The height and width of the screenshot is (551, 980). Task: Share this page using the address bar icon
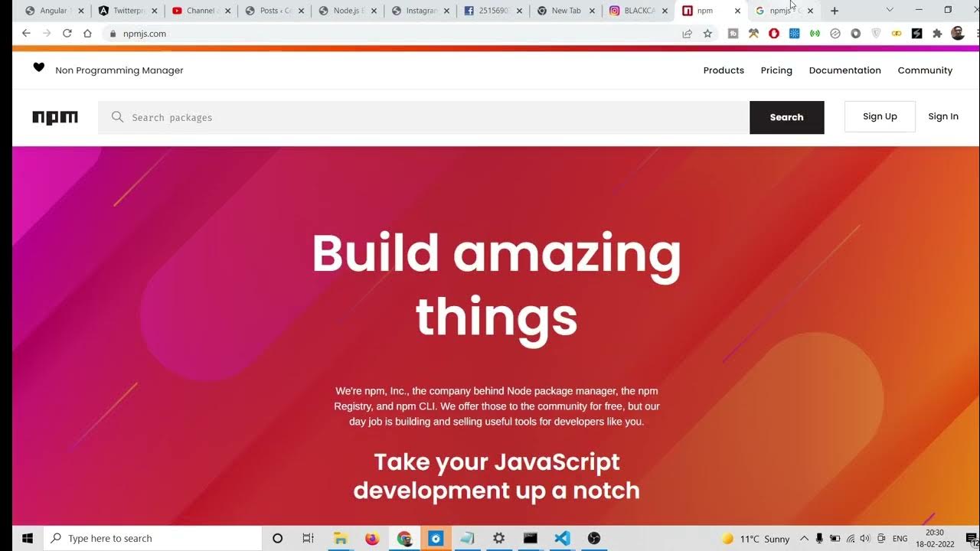coord(687,34)
